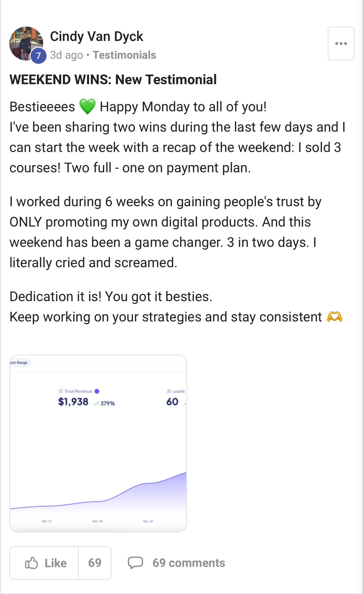View the 69 likes count
Image resolution: width=364 pixels, height=594 pixels.
coord(95,563)
